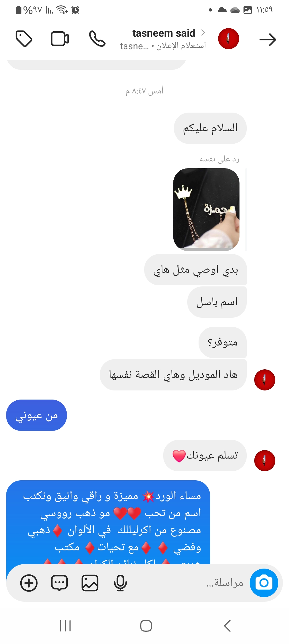The image size is (289, 644).
Task: Tap the label tag icon in header
Action: 24,39
